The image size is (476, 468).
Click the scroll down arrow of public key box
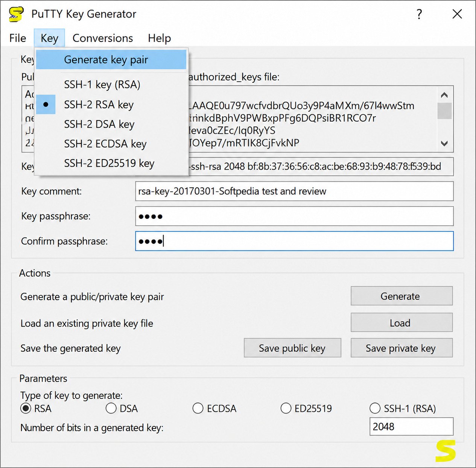point(444,143)
